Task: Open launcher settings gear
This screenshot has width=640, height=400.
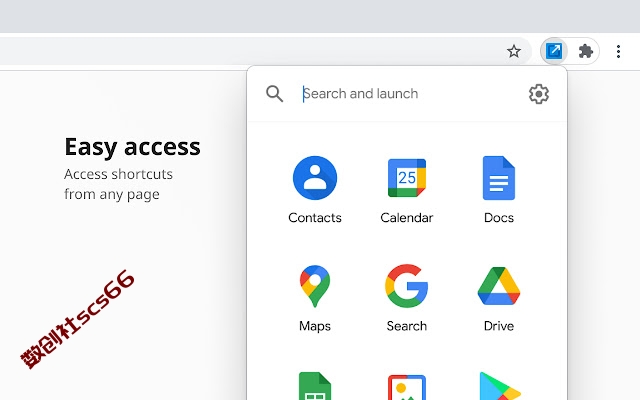Action: [x=539, y=94]
